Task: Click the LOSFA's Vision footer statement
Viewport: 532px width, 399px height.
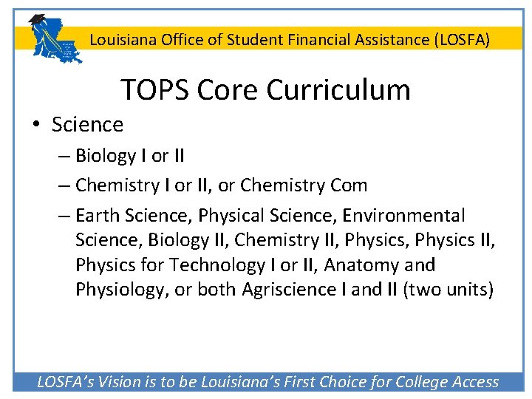Action: click(x=267, y=381)
